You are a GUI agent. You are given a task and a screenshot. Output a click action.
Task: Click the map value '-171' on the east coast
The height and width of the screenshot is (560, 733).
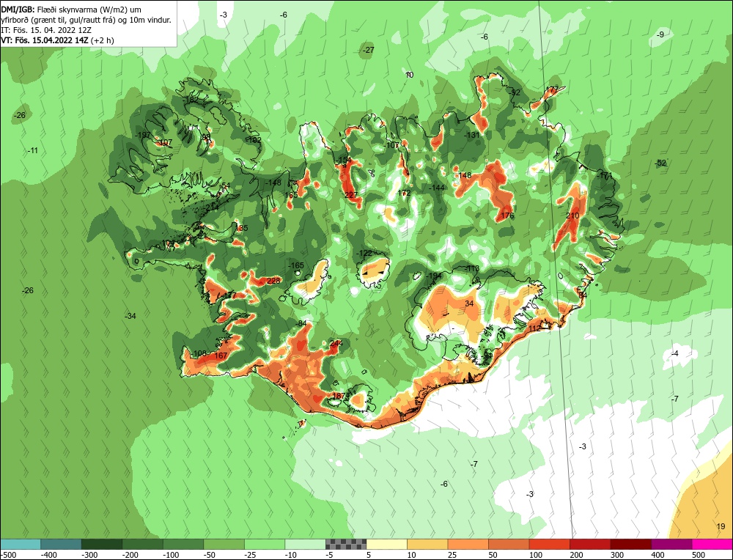tap(604, 175)
